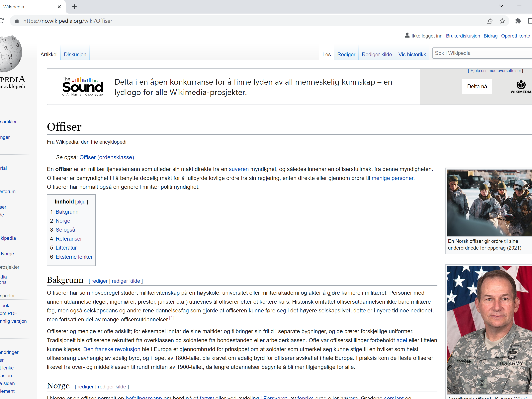Viewport: 532px width, 399px height.
Task: Jump to Bakgrunn in contents
Action: coord(67,212)
